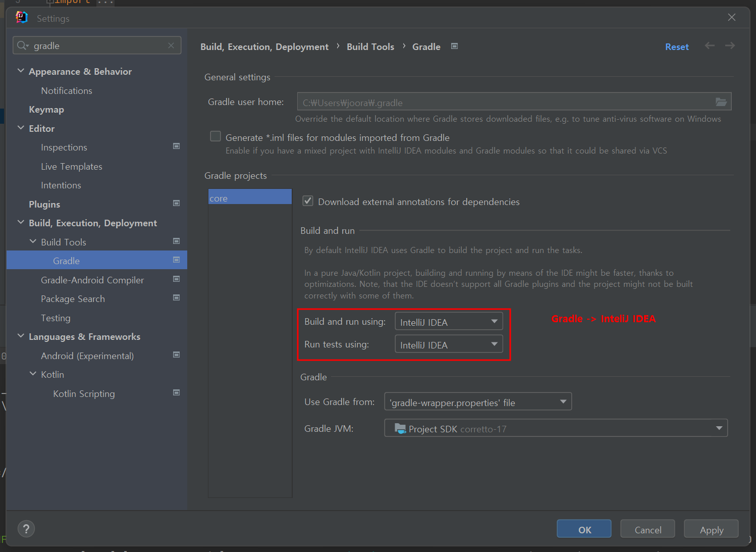Click the Apply button
This screenshot has height=552, width=756.
pyautogui.click(x=712, y=529)
